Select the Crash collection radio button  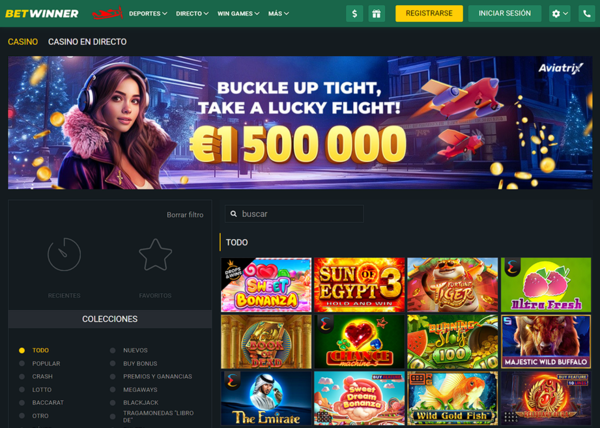(22, 376)
